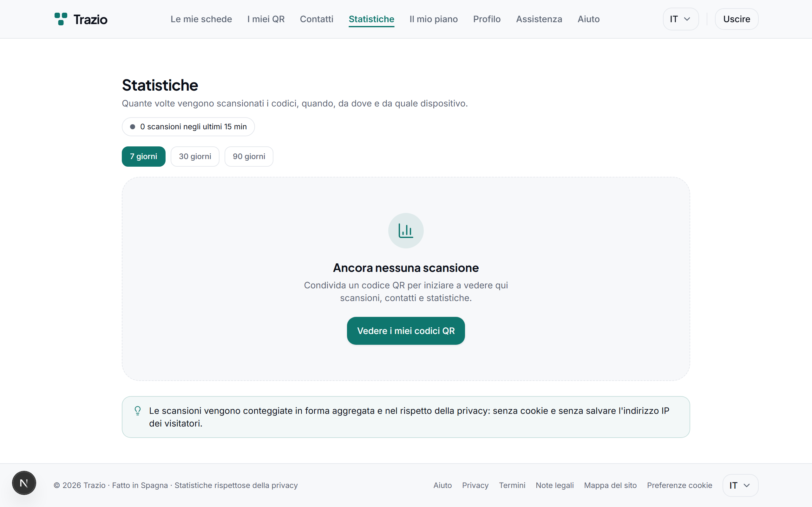Select the 30 giorni time range

pos(195,157)
